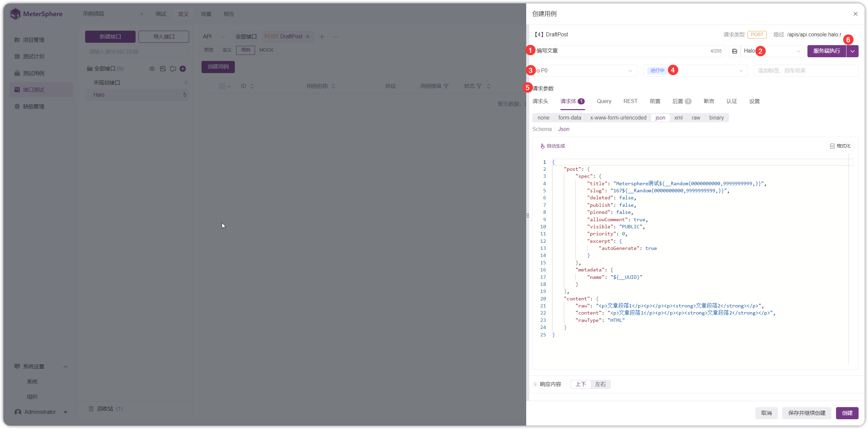The image size is (868, 429).
Task: Open the 示例项目 project dropdown
Action: 113,14
